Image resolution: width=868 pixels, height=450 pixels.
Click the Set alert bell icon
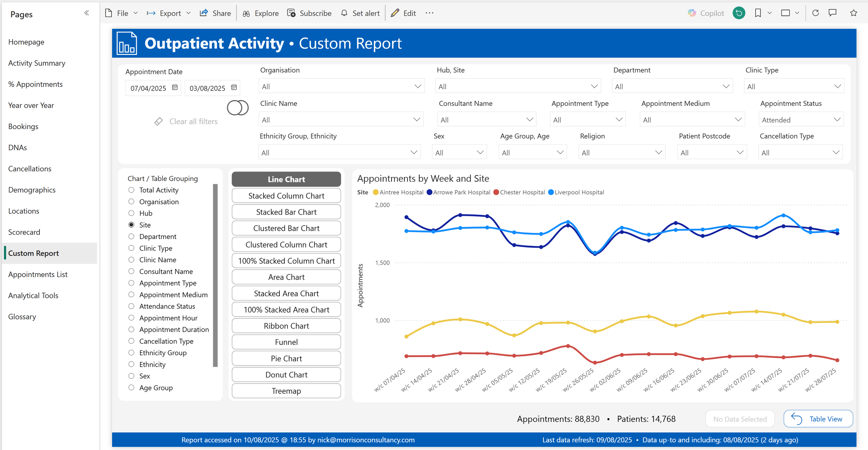coord(344,13)
